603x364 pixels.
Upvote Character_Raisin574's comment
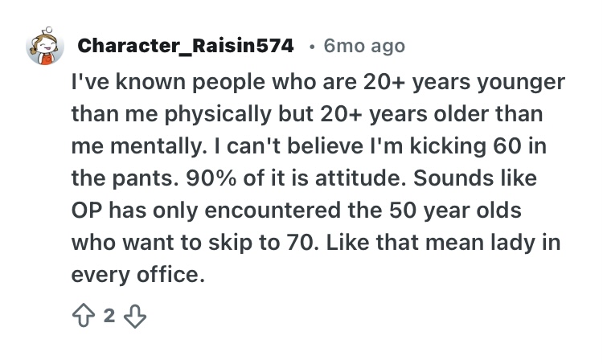coord(83,316)
